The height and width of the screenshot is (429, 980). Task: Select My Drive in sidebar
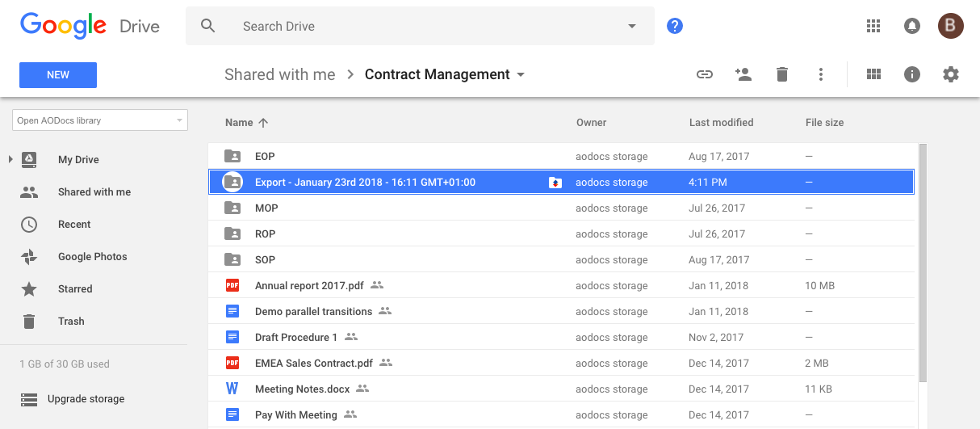pos(78,160)
